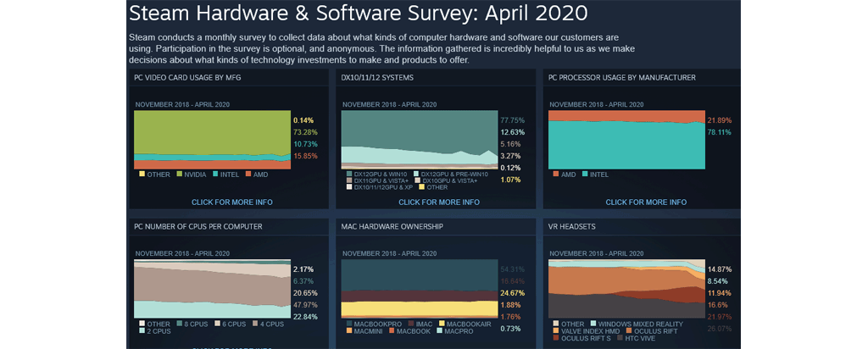Click the IMAC legend swatch
Screen dimensions: 868x349
click(x=411, y=324)
